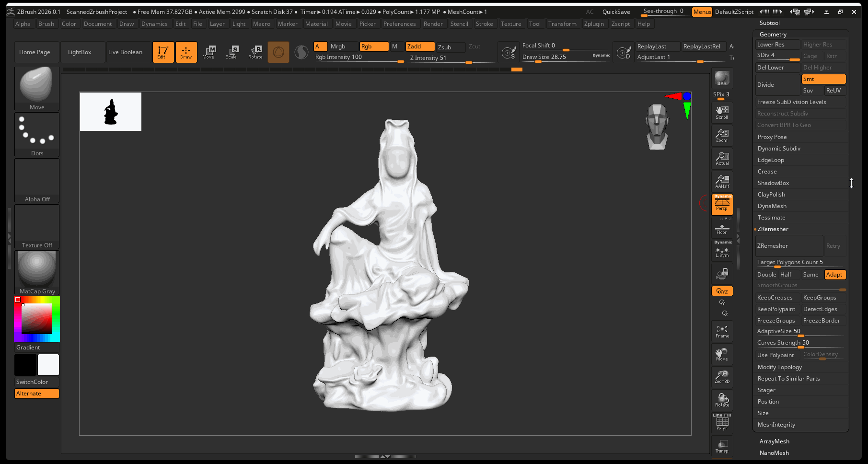Toggle Persp perspective mode off
The height and width of the screenshot is (464, 868).
click(722, 204)
